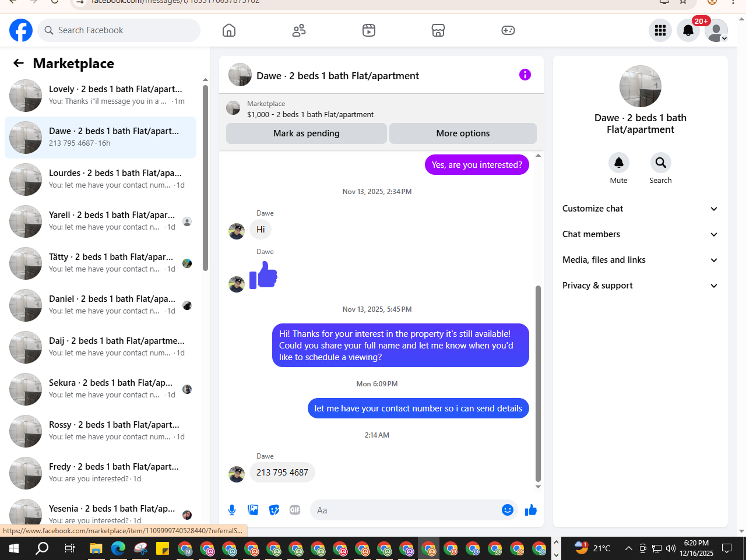Click the "Hi" message from Dawe
746x560 pixels.
point(261,230)
